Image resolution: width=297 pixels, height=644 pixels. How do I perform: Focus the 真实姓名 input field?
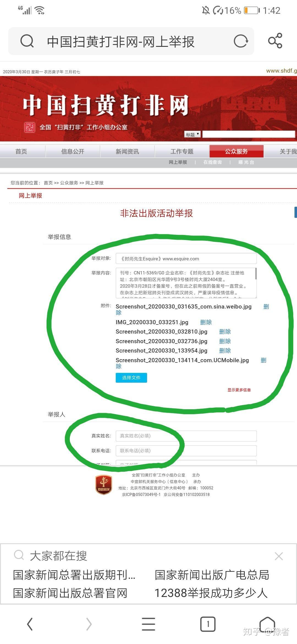186,436
